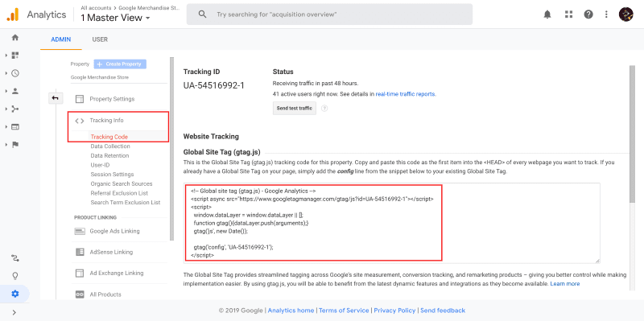Select Data Collection menu item
Screen dimensions: 644x321
pyautogui.click(x=110, y=146)
